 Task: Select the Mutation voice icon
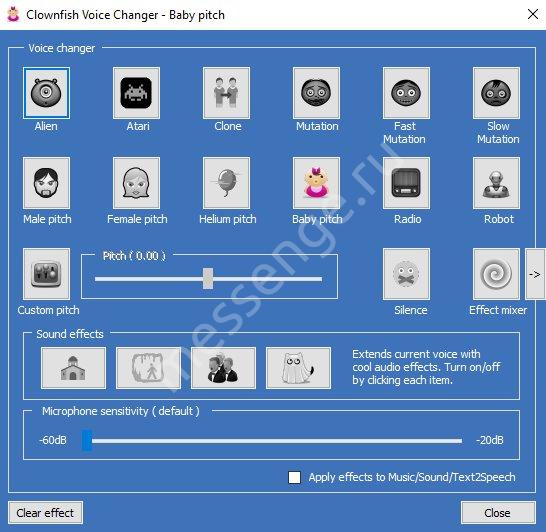[x=316, y=93]
